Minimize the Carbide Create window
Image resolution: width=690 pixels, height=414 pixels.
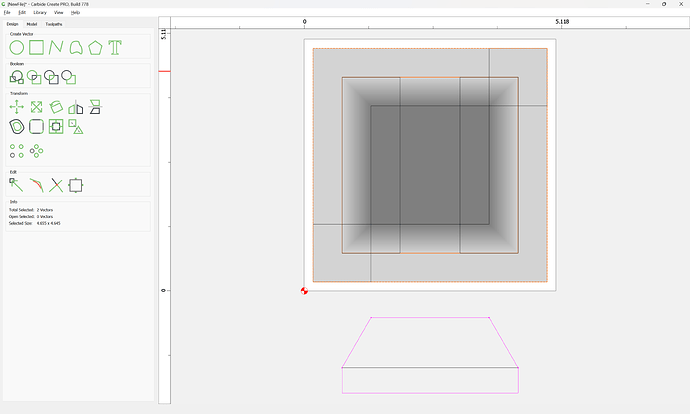648,4
